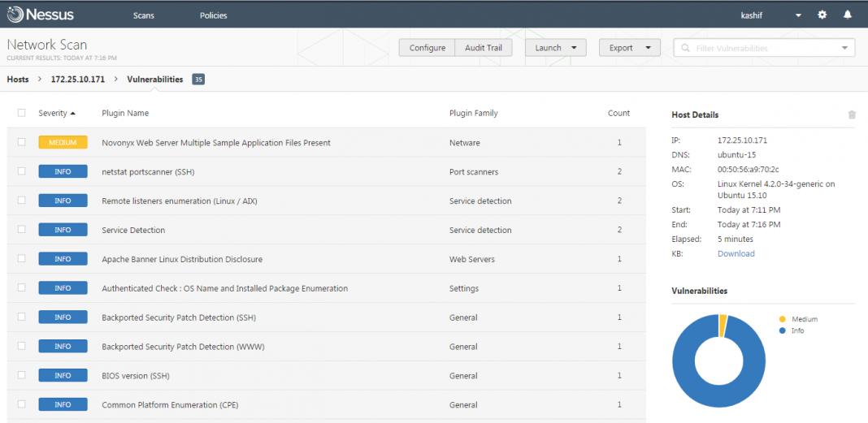Open the filter vulnerabilities dropdown arrow
Image resolution: width=868 pixels, height=423 pixels.
pos(844,48)
